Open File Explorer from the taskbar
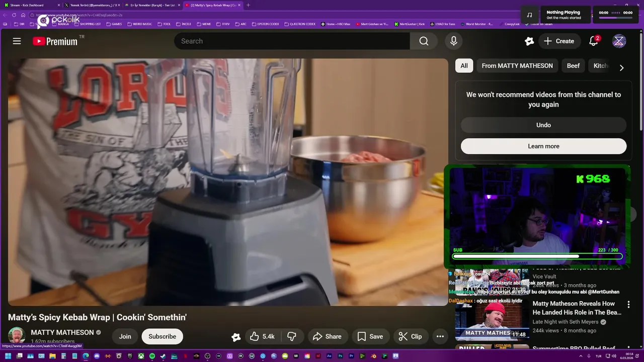Image resolution: width=644 pixels, height=362 pixels. (52, 356)
